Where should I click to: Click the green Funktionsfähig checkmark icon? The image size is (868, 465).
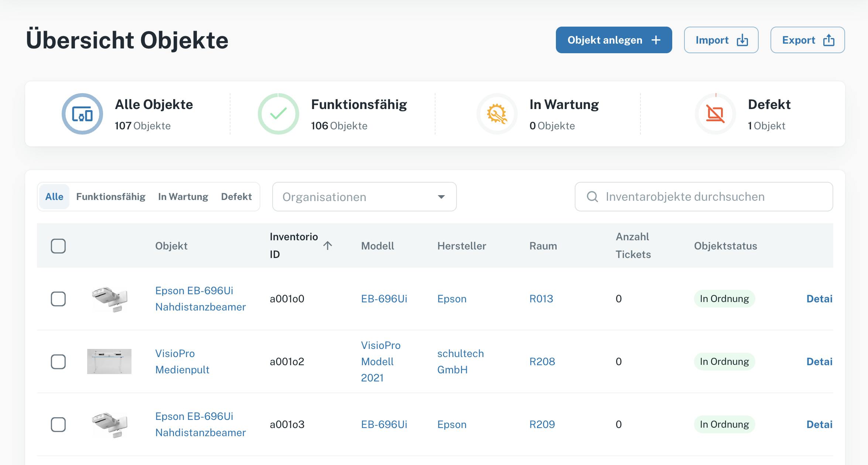click(x=279, y=113)
